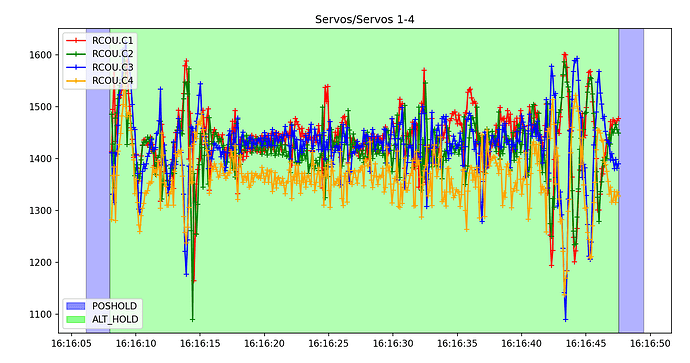Click the 1100 y-axis tick label
The height and width of the screenshot is (363, 690).
click(x=40, y=315)
